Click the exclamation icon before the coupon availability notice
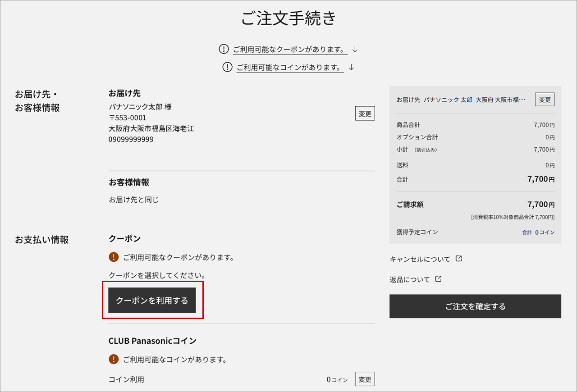Viewport: 577px width, 392px height. (x=224, y=49)
